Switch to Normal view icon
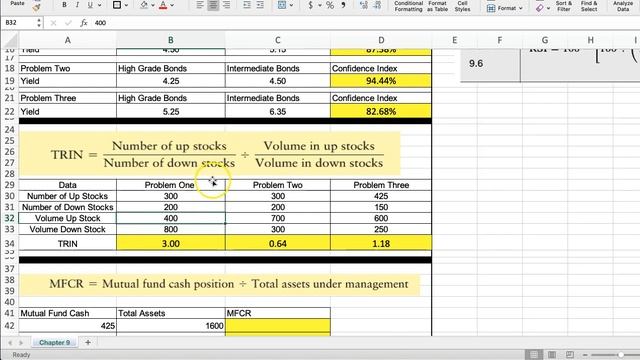Image resolution: width=640 pixels, height=360 pixels. pyautogui.click(x=533, y=354)
